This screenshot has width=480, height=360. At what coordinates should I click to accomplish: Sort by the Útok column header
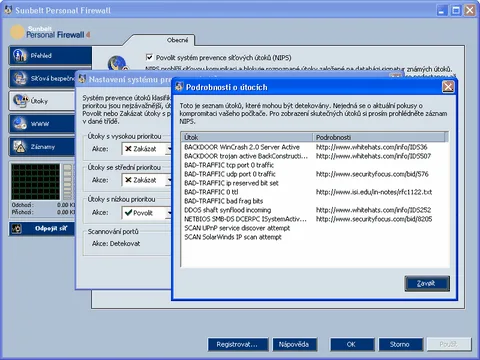[x=247, y=137]
